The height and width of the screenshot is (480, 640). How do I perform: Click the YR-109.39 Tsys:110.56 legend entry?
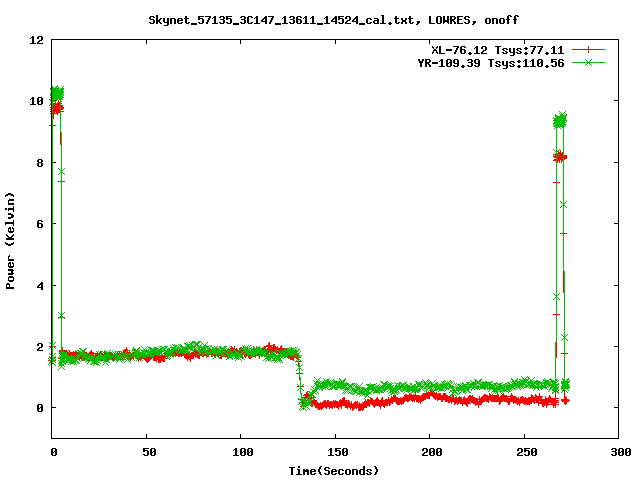tap(491, 63)
